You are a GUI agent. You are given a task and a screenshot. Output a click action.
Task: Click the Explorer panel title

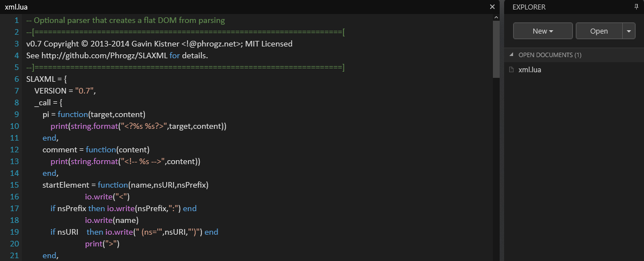(529, 7)
